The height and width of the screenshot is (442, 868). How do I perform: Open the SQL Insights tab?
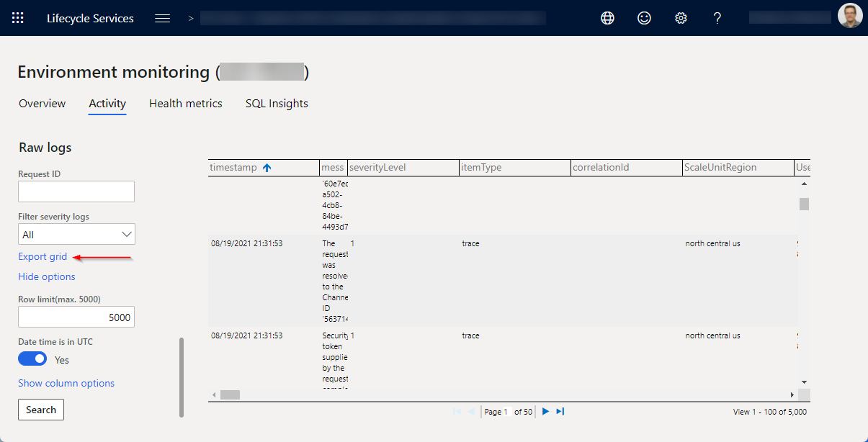(x=277, y=104)
